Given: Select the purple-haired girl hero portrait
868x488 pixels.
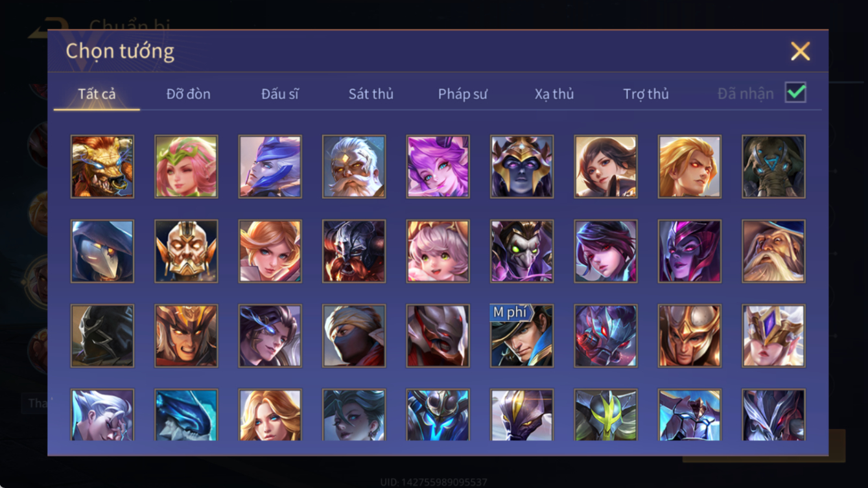Looking at the screenshot, I should pos(438,167).
